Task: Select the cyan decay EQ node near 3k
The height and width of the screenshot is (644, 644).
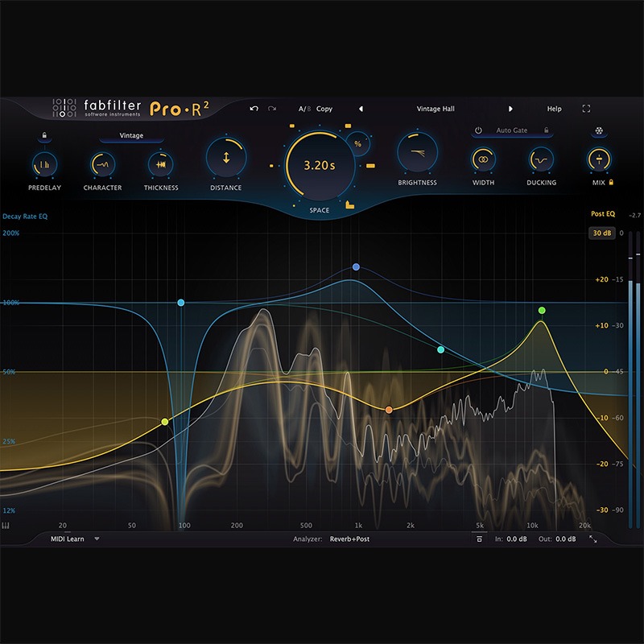Action: click(x=440, y=349)
